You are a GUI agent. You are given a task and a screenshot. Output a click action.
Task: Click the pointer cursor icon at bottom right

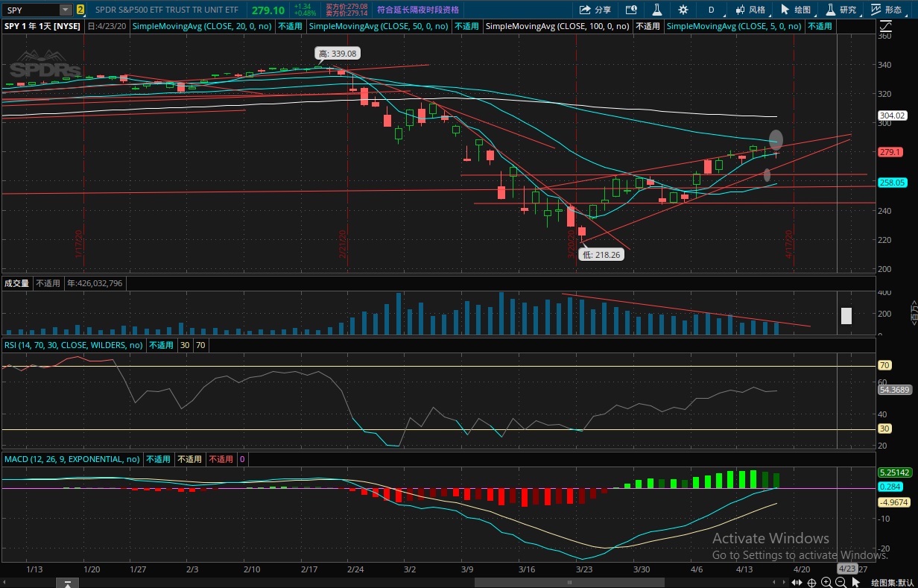point(858,583)
